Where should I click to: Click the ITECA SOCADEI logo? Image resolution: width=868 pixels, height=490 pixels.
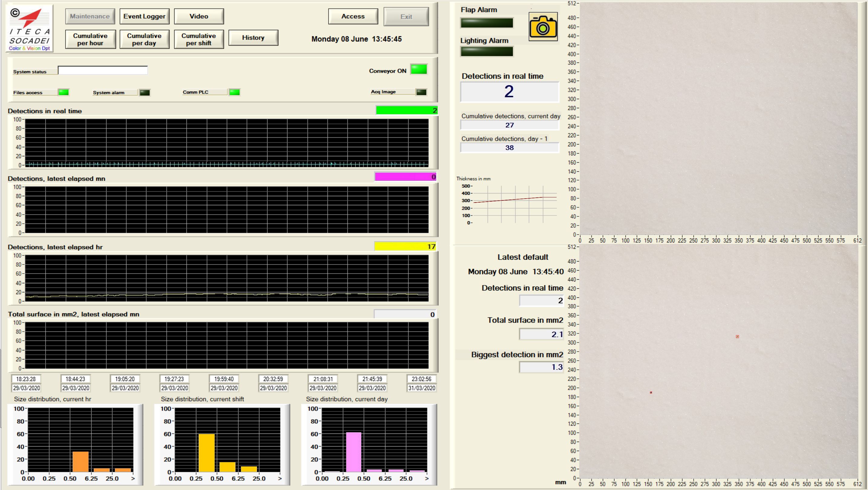tap(30, 28)
